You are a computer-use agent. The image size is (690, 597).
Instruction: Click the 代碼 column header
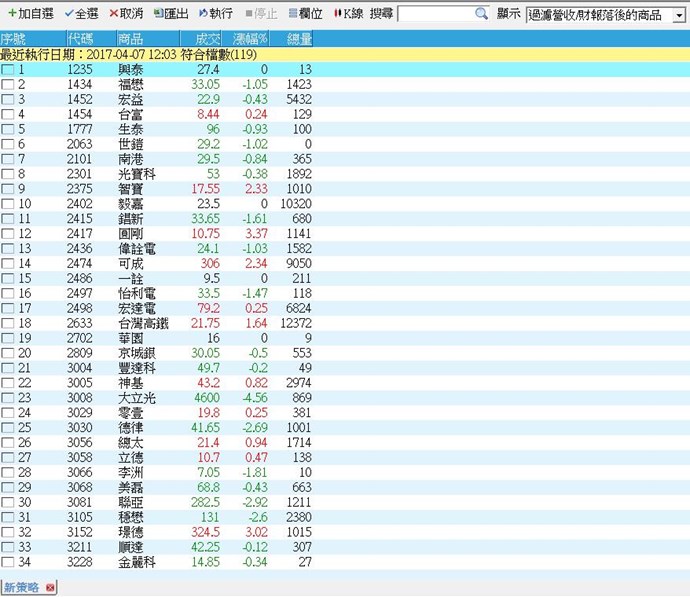pyautogui.click(x=79, y=39)
